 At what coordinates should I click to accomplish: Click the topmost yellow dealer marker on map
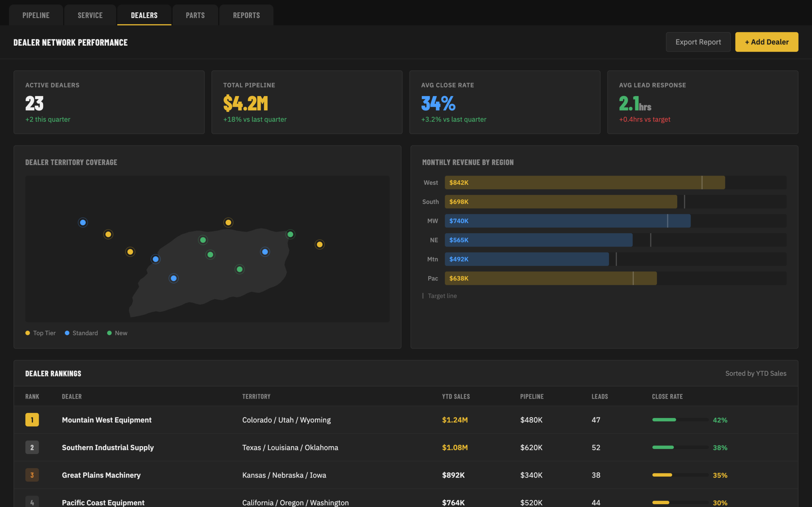[x=228, y=222]
